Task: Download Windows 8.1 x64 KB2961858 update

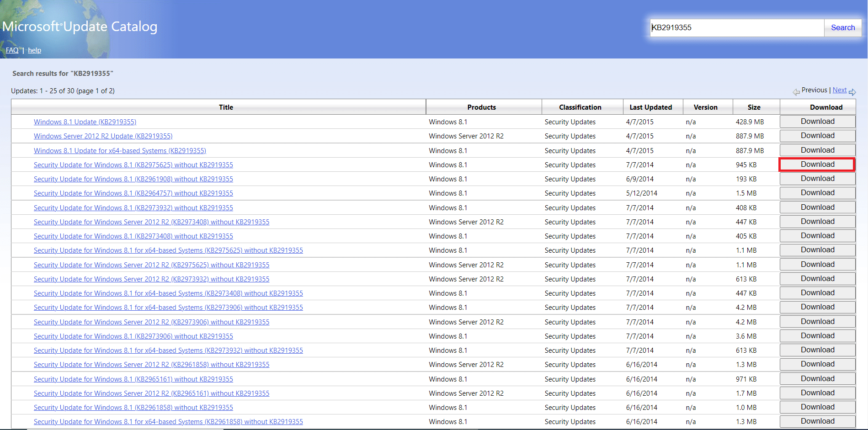Action: [817, 421]
